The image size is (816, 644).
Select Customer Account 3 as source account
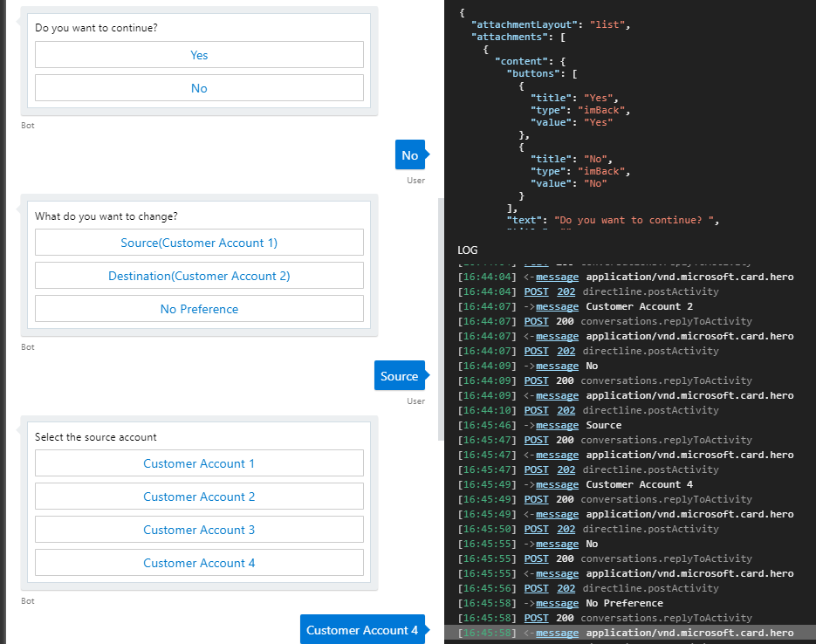pos(199,529)
